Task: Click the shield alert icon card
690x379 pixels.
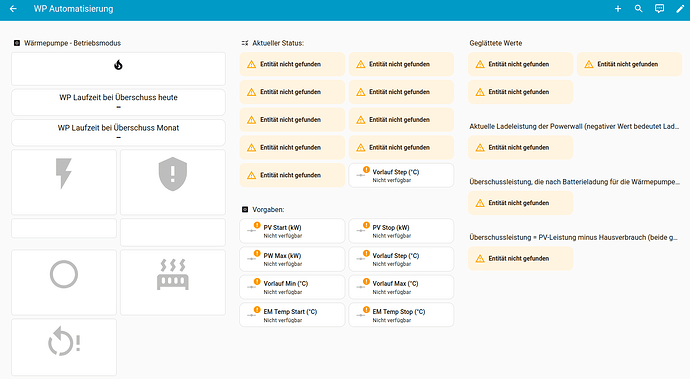Action: [173, 182]
